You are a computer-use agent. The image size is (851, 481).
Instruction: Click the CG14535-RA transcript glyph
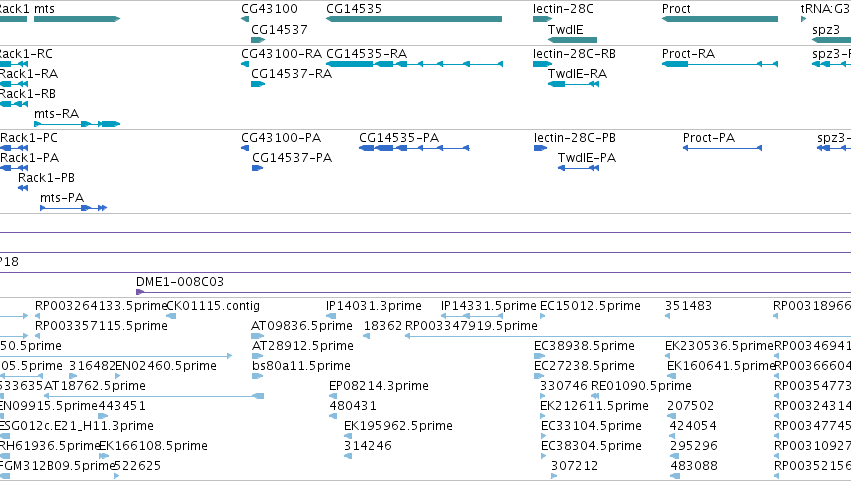click(414, 64)
